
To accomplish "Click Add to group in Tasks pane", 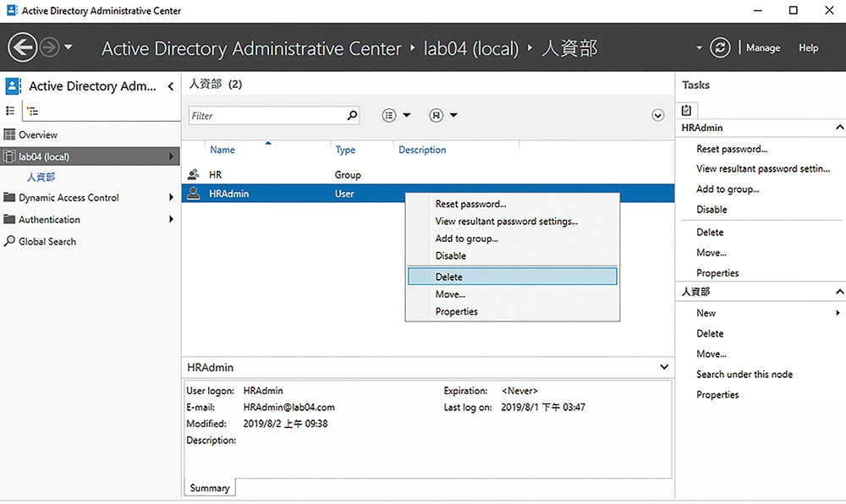I will (728, 189).
